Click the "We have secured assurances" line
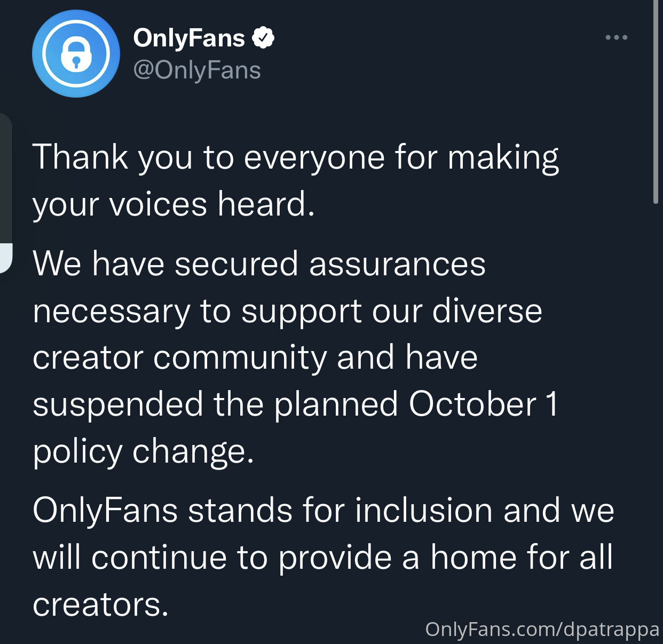This screenshot has height=644, width=663. [259, 264]
